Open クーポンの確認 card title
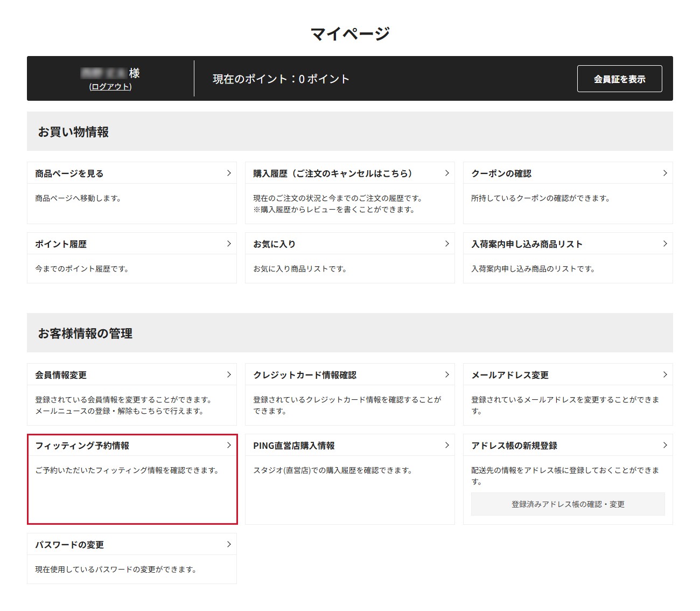This screenshot has height=611, width=700. tap(501, 173)
